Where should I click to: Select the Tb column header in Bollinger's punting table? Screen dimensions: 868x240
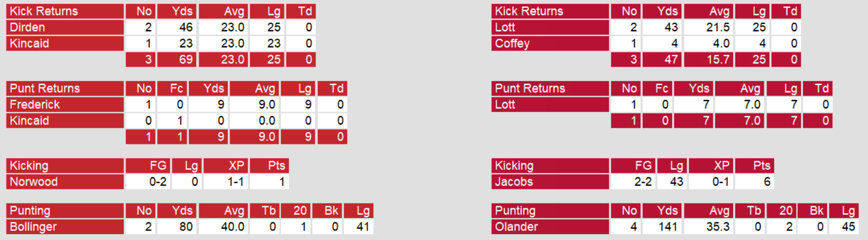(268, 211)
